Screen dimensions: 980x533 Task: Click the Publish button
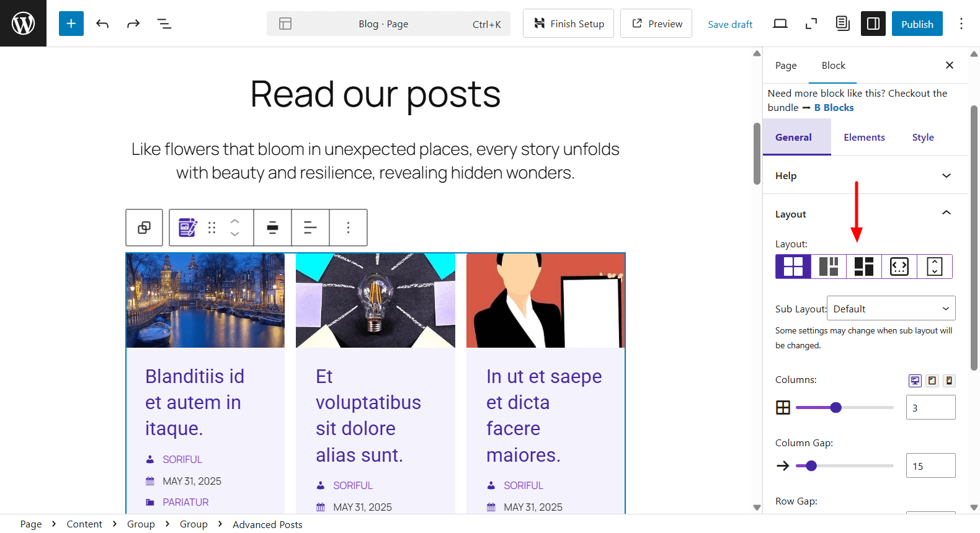917,24
